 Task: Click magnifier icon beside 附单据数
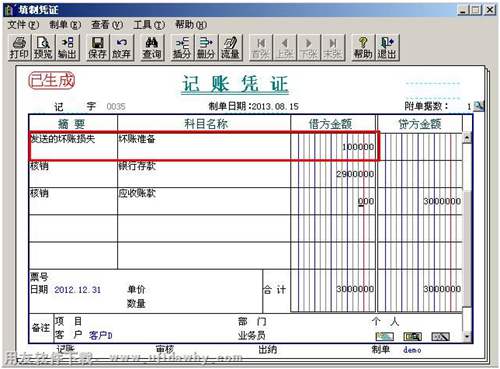(x=478, y=106)
